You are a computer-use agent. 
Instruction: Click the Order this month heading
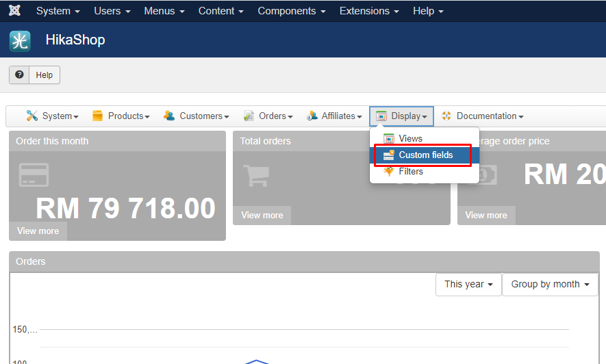click(52, 141)
